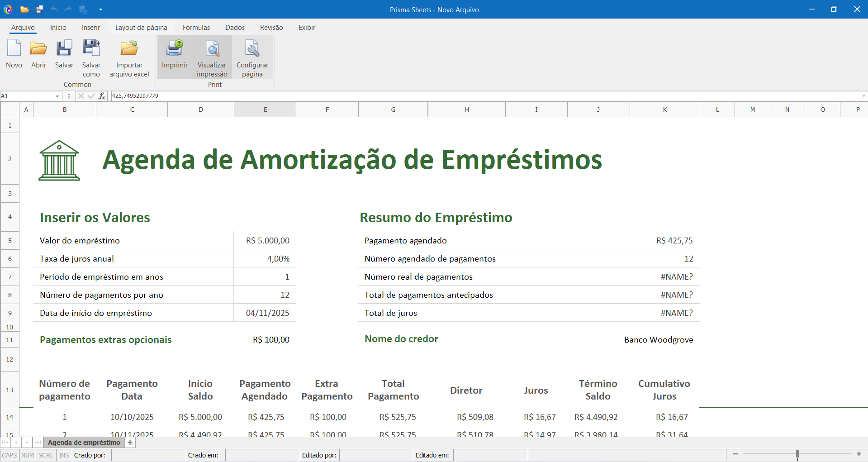
Task: Open the quick access toolbar customize dropdown
Action: click(x=100, y=10)
